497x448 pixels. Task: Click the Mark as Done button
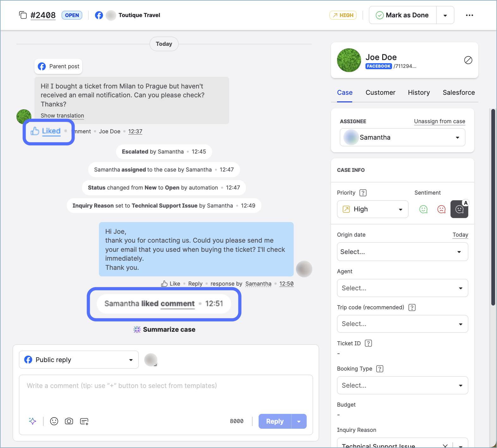coord(402,15)
